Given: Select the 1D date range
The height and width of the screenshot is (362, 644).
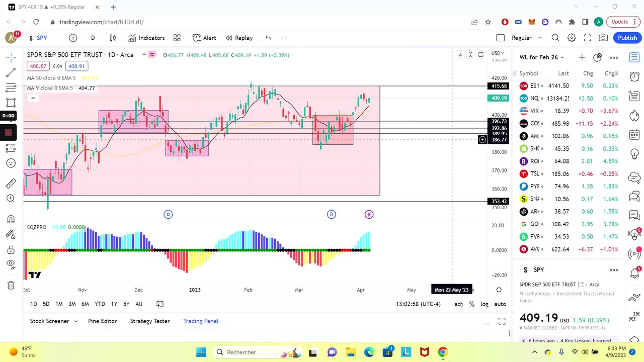Looking at the screenshot, I should tap(34, 304).
